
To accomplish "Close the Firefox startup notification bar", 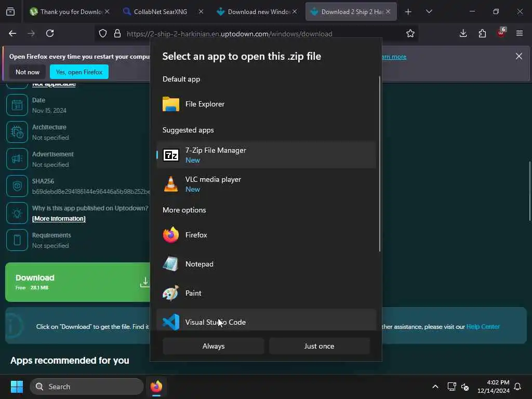I will [x=519, y=56].
